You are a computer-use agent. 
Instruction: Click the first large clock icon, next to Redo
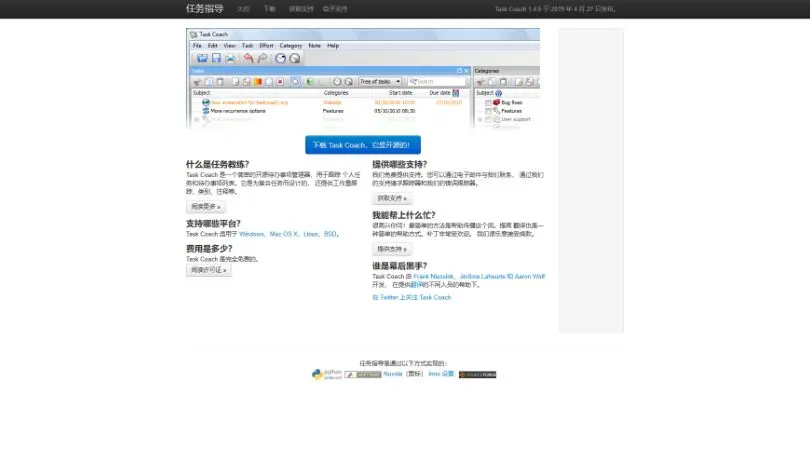pos(281,58)
